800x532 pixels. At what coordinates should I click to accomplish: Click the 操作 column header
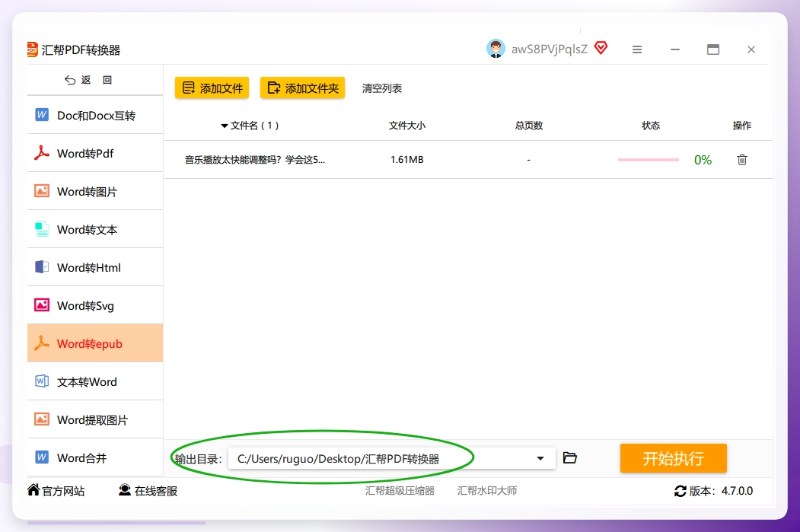point(742,126)
